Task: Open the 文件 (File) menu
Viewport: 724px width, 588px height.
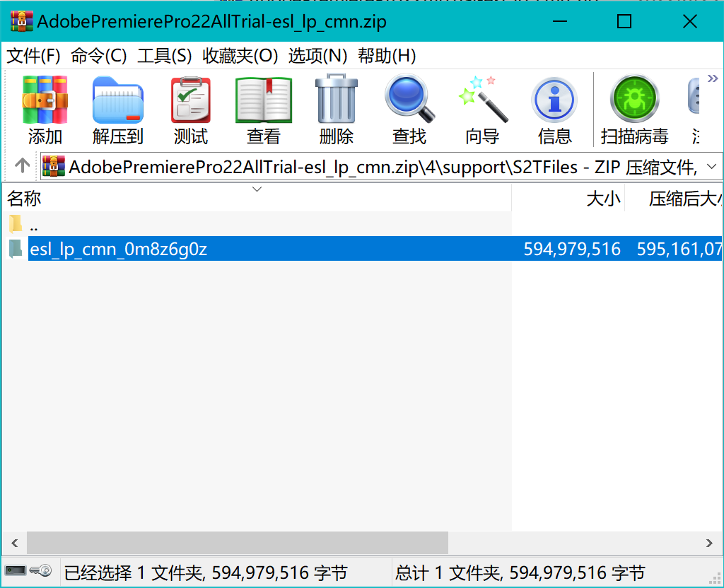Action: point(24,54)
